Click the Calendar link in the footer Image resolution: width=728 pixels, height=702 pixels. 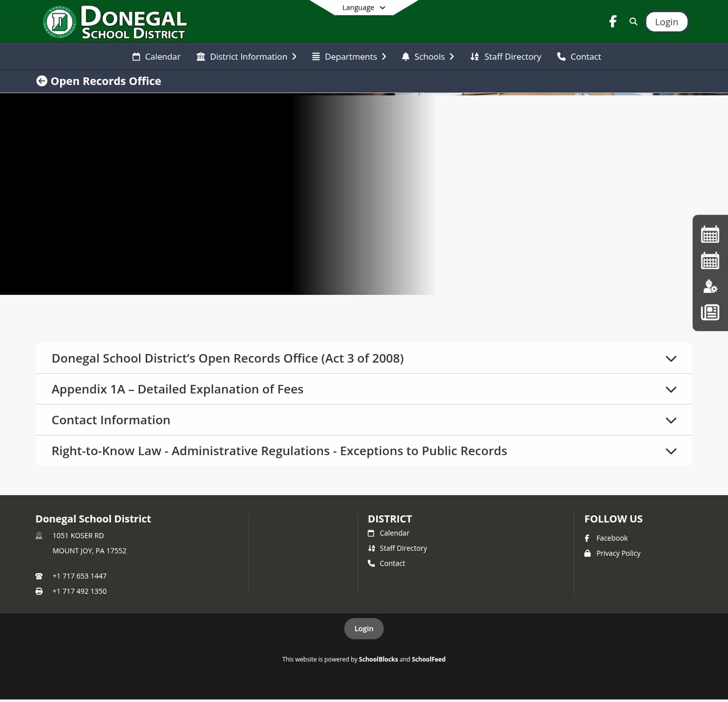pos(394,533)
